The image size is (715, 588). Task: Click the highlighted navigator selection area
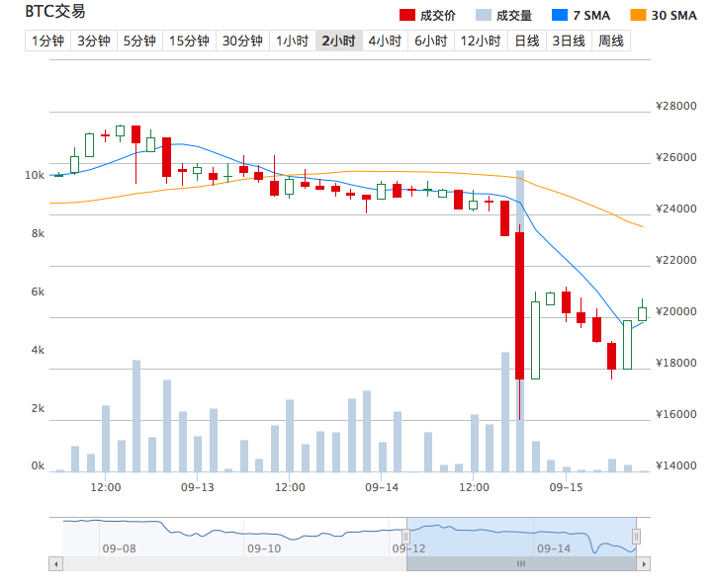521,537
